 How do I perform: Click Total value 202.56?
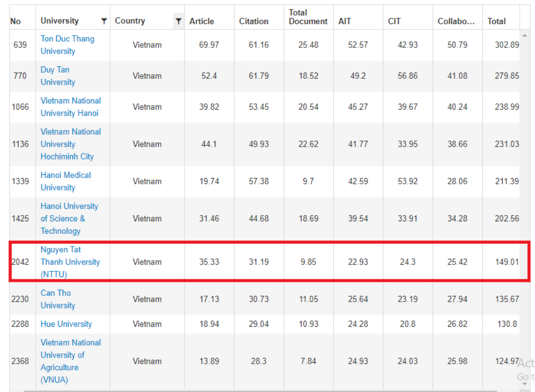point(507,218)
